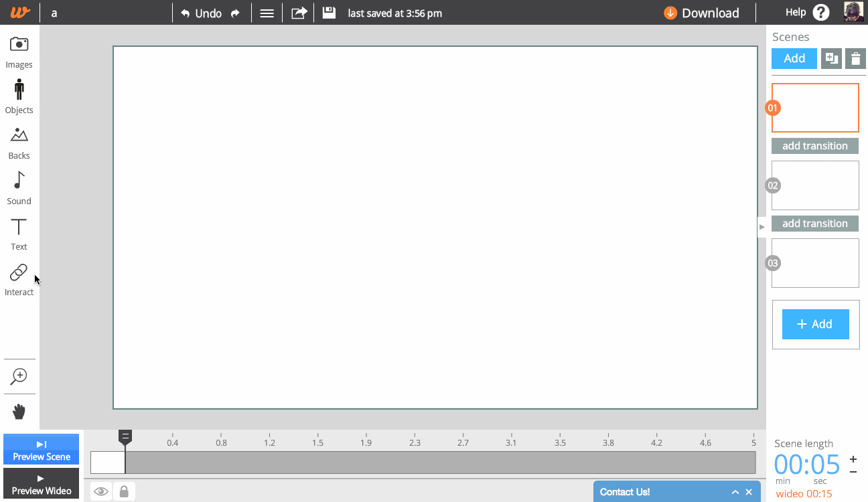Toggle the timeline lock icon
This screenshot has height=502, width=868.
(x=124, y=492)
